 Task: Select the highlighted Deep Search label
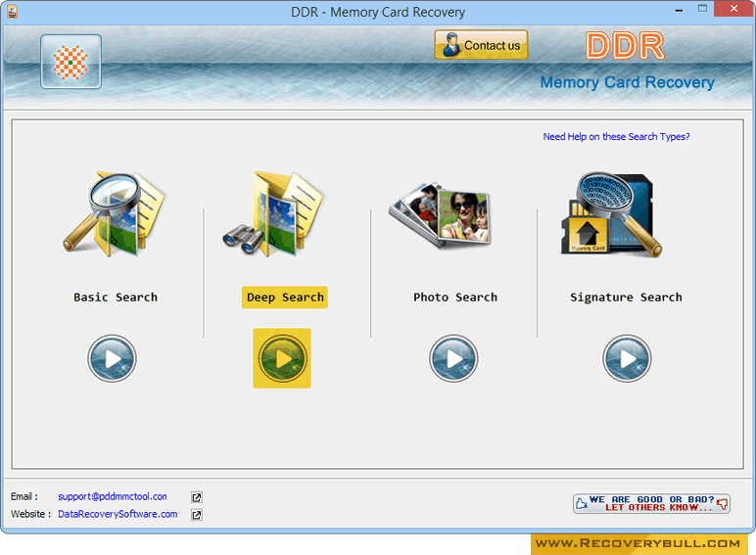285,298
